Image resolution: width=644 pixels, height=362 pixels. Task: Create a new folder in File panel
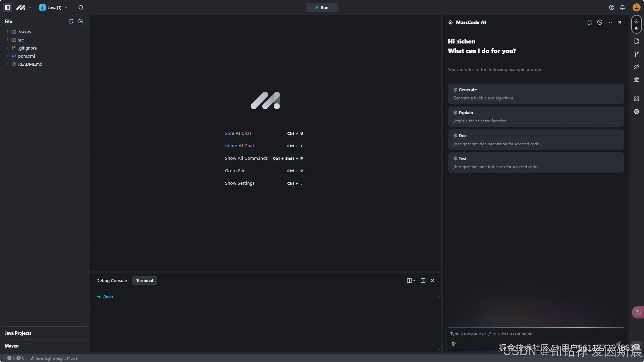[81, 21]
